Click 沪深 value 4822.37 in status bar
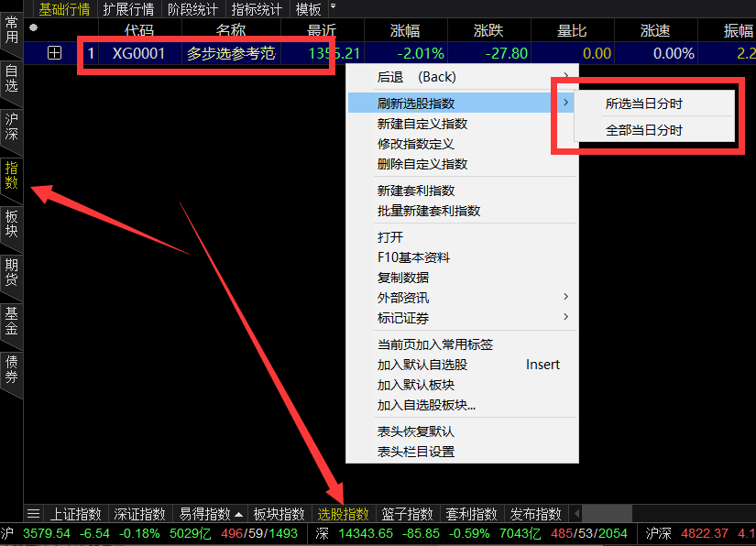This screenshot has height=546, width=756. (705, 534)
